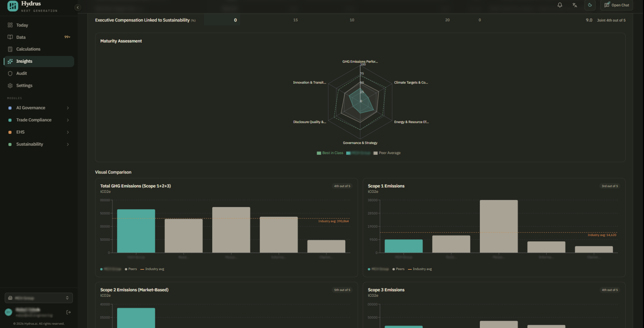Open Chat button in top bar
644x328 pixels.
617,5
